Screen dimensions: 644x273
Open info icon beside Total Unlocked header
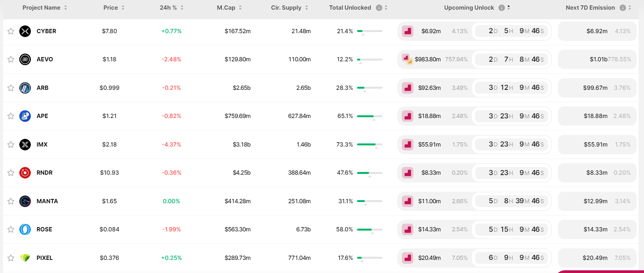pyautogui.click(x=379, y=8)
